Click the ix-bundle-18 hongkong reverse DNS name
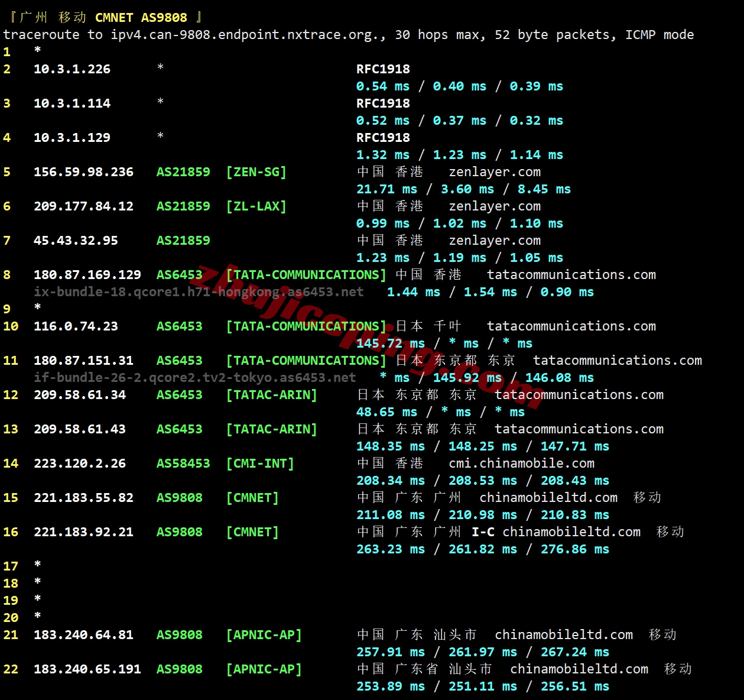Screen dimensions: 744x700 pyautogui.click(x=199, y=292)
